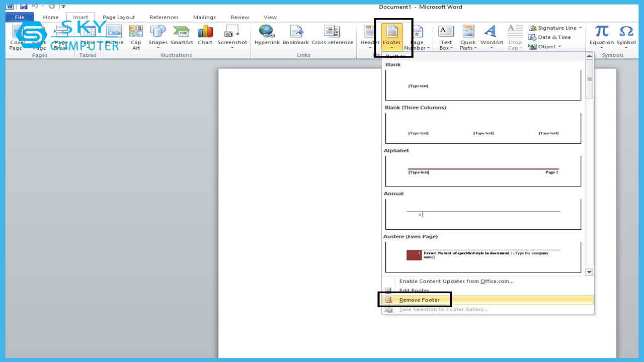Select the Annual footer thumbnail

pyautogui.click(x=483, y=214)
